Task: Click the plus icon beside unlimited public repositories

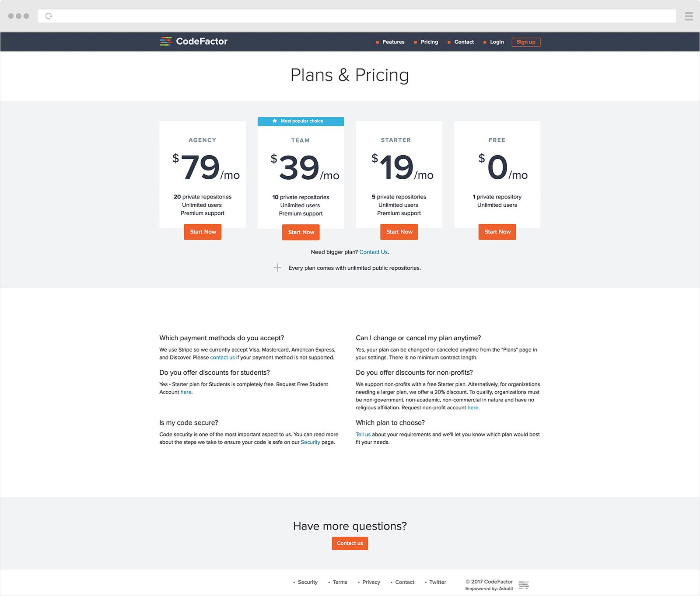Action: tap(277, 268)
